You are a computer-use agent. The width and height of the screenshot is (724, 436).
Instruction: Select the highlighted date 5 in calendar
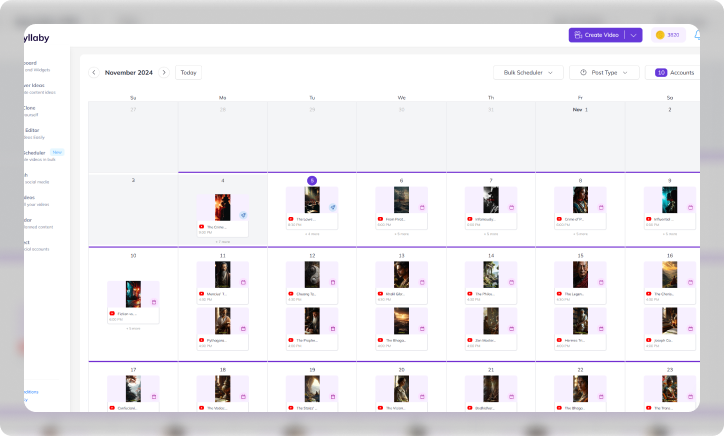(x=312, y=181)
